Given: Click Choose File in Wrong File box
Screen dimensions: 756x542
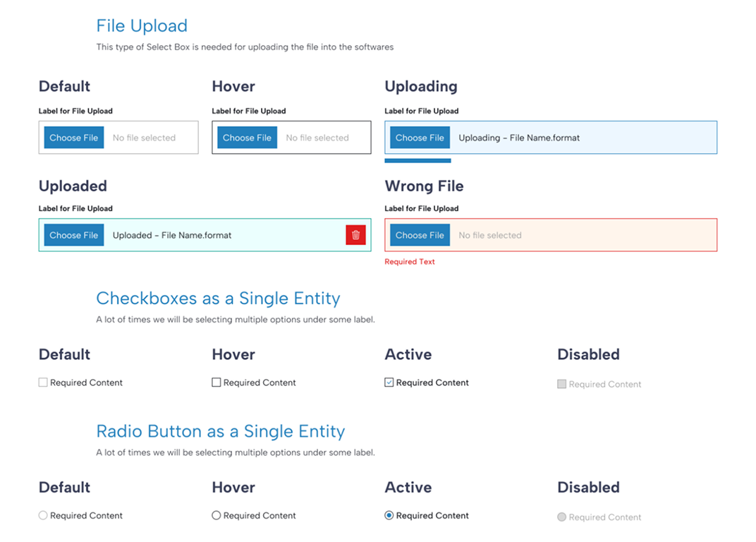Looking at the screenshot, I should (420, 235).
